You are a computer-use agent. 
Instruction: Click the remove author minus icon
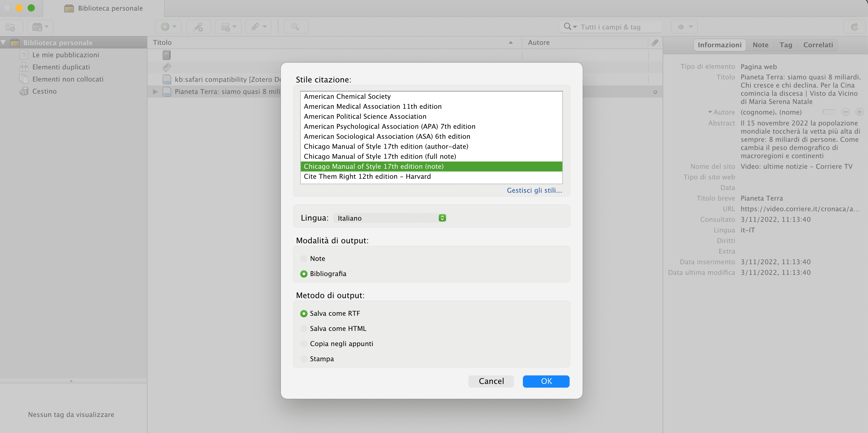point(845,112)
